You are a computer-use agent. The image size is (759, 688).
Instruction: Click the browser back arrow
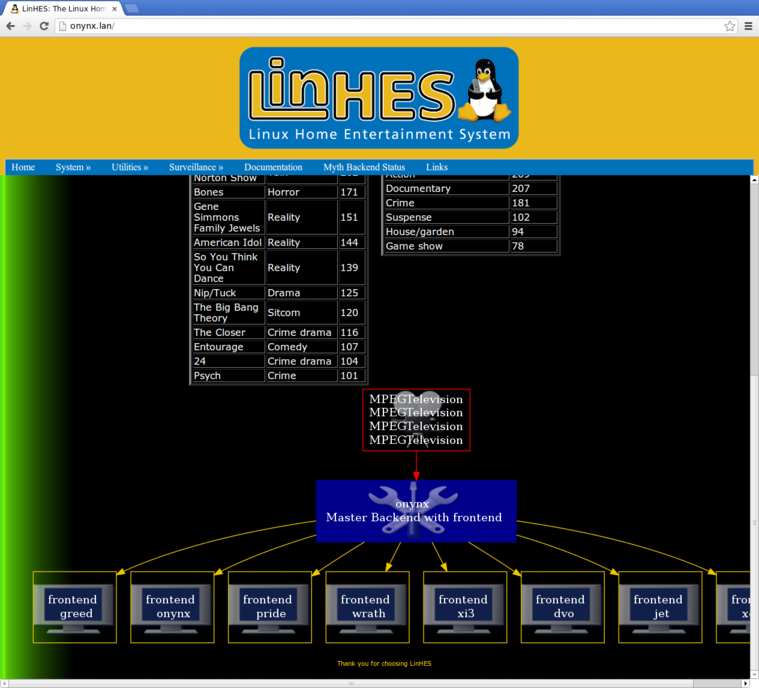[11, 26]
